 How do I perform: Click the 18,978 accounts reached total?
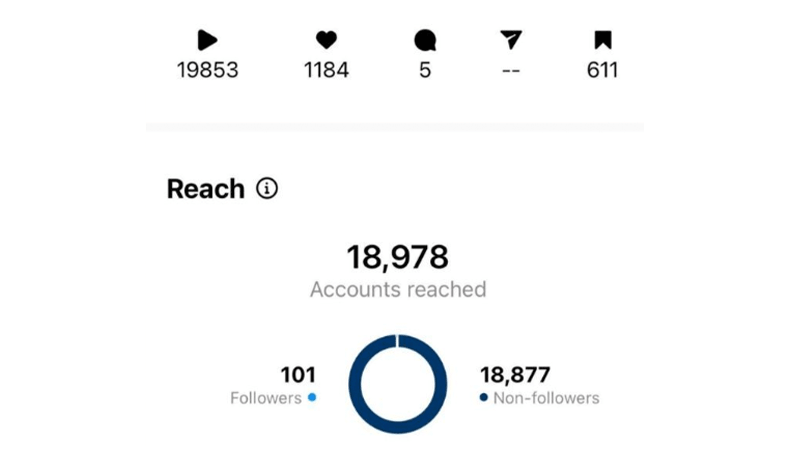pos(398,257)
